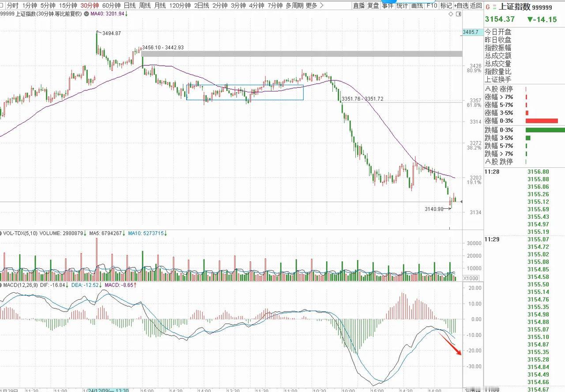The height and width of the screenshot is (392, 565).
Task: Click the red G icon beside 上证指数
Action: click(488, 8)
